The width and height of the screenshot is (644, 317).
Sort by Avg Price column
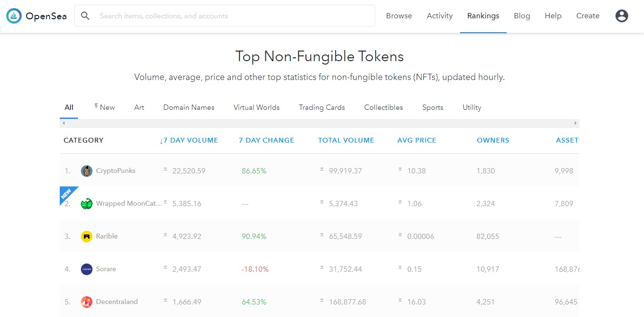417,140
